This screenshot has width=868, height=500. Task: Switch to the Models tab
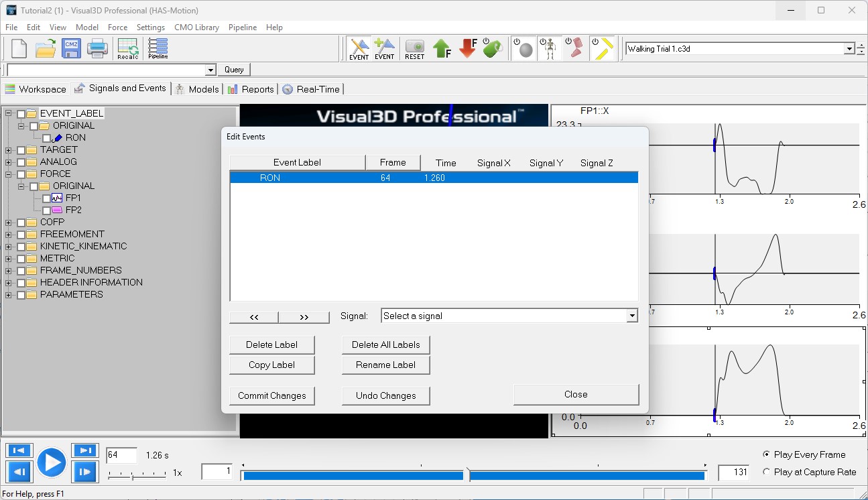coord(197,89)
